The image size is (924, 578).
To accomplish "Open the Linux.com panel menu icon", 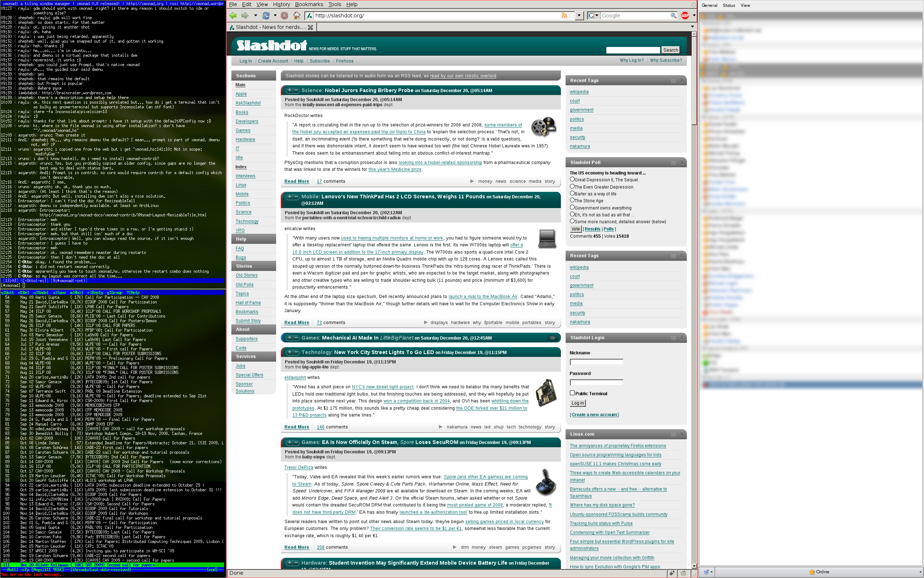I will [674, 434].
